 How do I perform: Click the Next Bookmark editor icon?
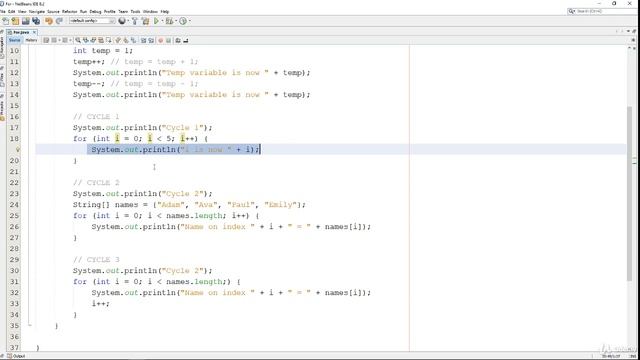[x=126, y=40]
